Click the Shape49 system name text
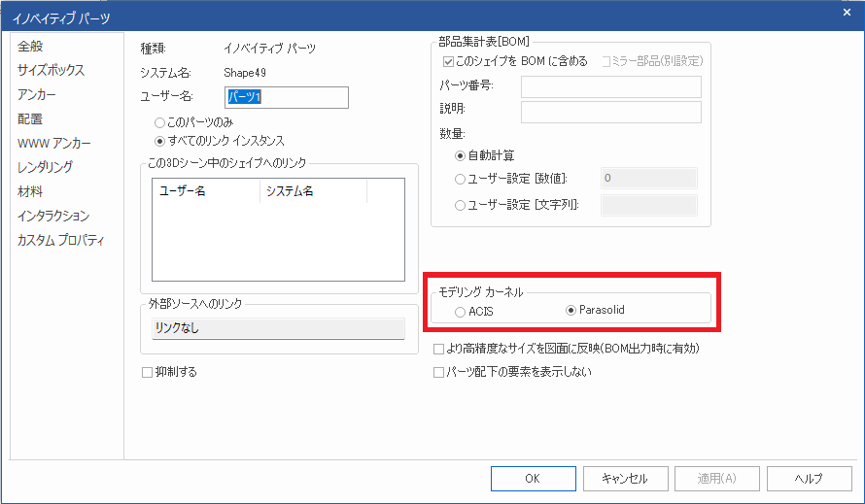865x504 pixels. [245, 73]
